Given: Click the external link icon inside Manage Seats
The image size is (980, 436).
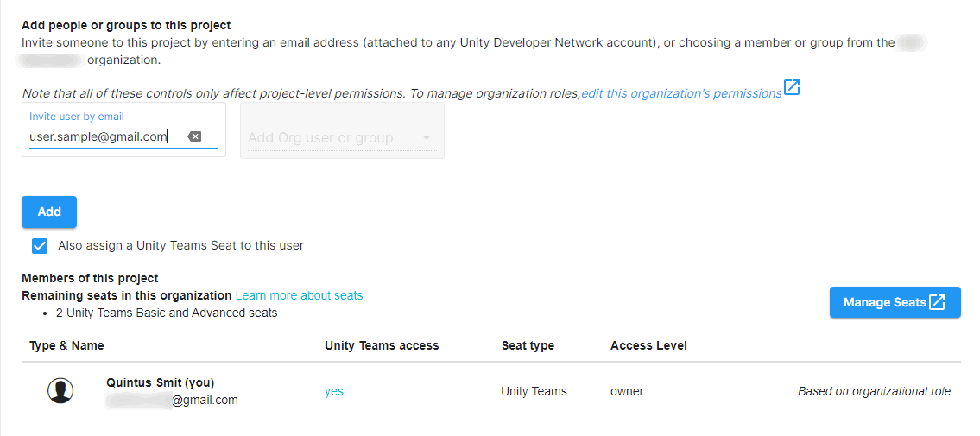Looking at the screenshot, I should click(937, 302).
